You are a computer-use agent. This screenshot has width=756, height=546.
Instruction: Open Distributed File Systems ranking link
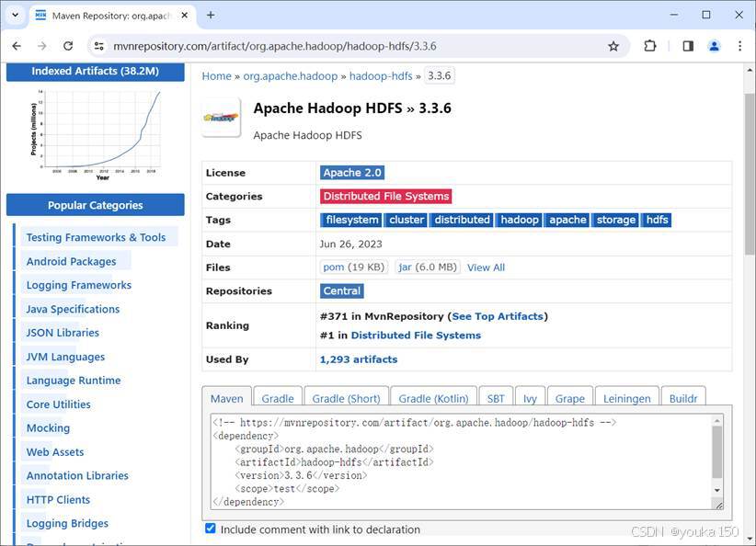click(x=416, y=336)
